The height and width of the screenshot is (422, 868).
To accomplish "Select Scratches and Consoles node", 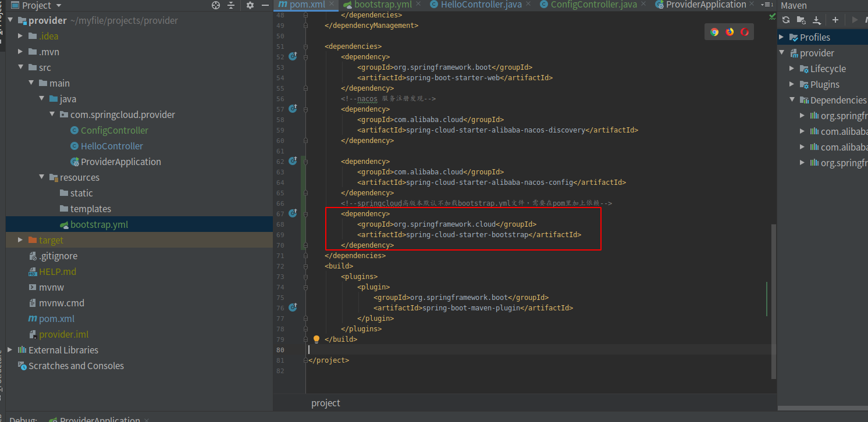I will (x=76, y=366).
